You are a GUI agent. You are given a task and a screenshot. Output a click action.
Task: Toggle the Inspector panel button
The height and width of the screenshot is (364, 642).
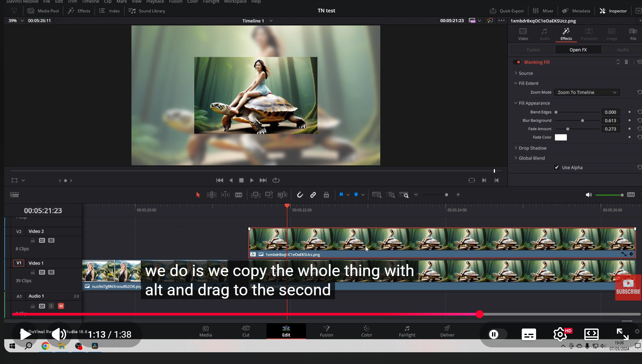pos(613,11)
